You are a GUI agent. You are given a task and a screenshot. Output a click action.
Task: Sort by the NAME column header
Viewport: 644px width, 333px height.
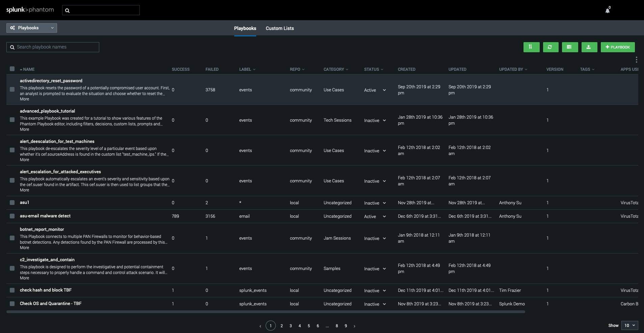pos(27,69)
